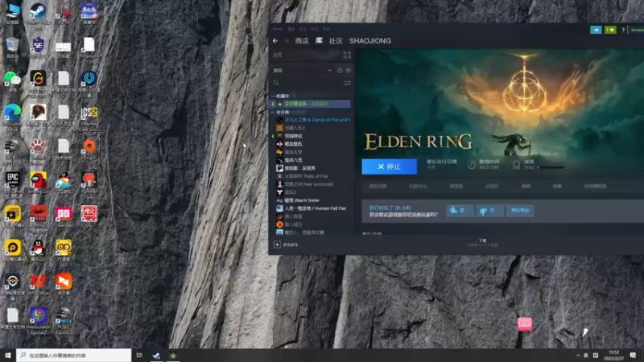Open Task View on the taskbar
Viewport: 644px width, 362px height.
139,355
